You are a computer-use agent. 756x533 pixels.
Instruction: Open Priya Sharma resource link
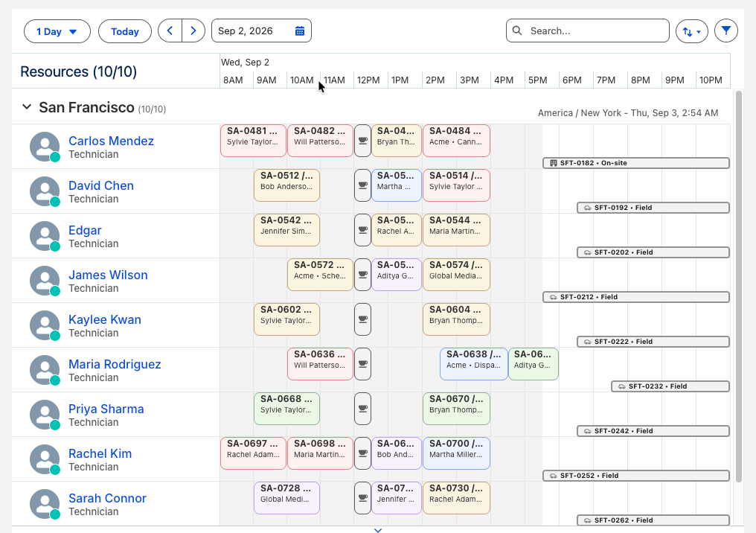106,409
